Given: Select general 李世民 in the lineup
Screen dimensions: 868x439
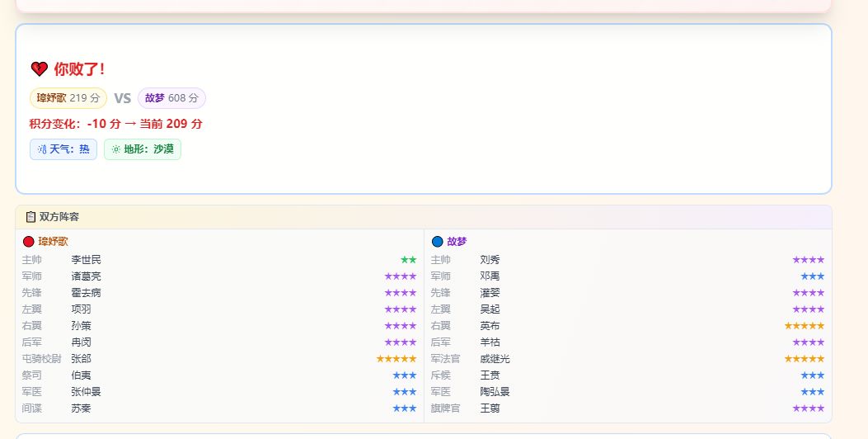Looking at the screenshot, I should click(87, 259).
